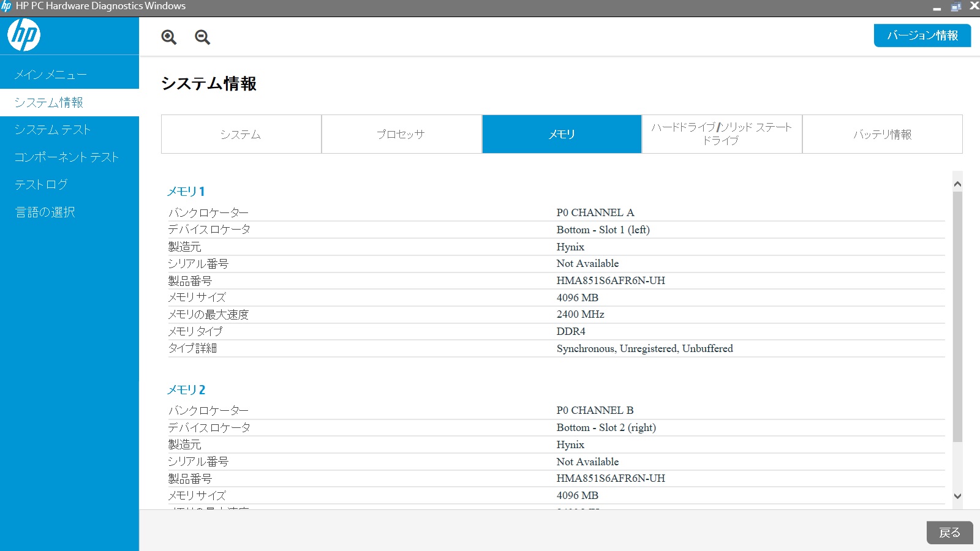Click the zoom in magnifier icon
Screen dimensions: 980x551
168,37
